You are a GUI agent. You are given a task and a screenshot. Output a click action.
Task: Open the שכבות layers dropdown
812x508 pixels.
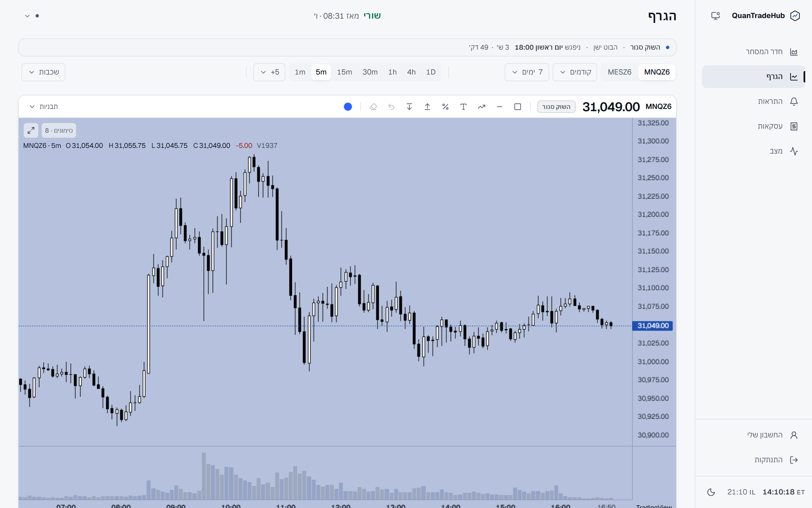coord(43,72)
